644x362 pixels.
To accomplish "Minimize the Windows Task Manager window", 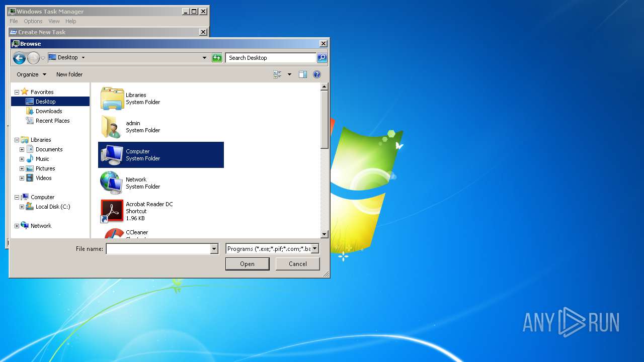I will click(x=186, y=12).
